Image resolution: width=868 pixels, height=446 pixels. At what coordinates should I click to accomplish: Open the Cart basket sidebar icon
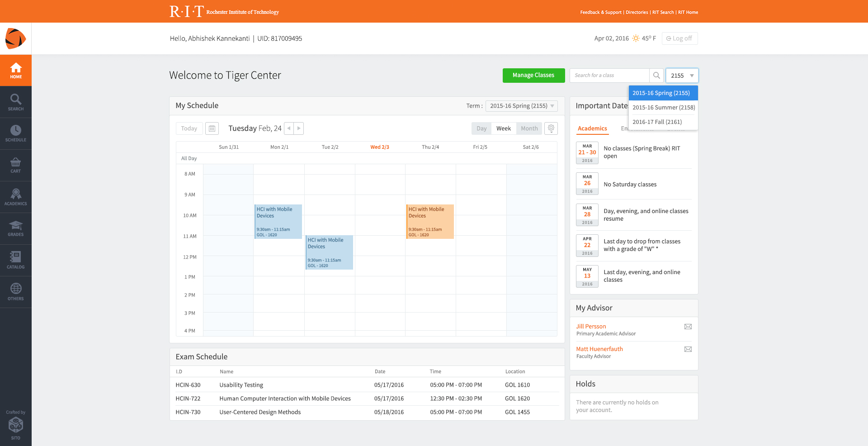pyautogui.click(x=16, y=166)
